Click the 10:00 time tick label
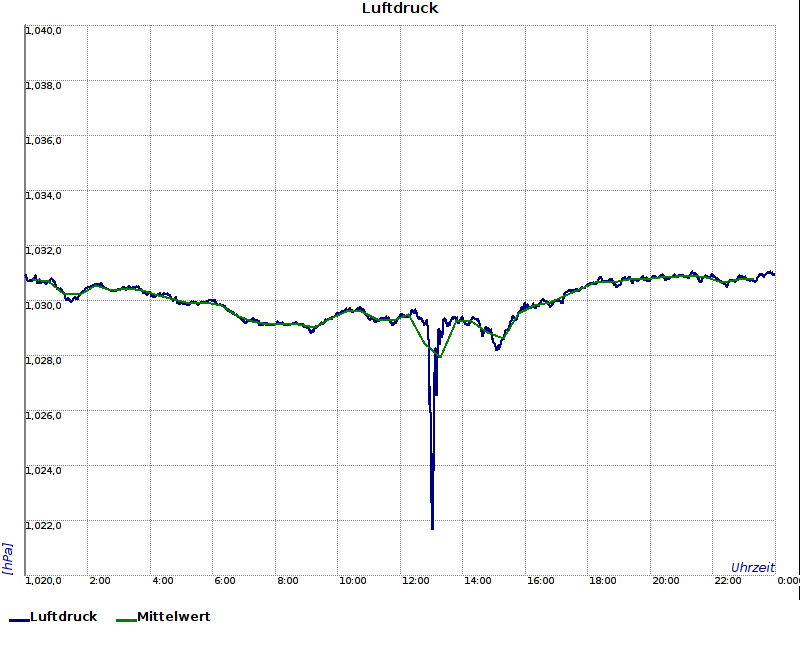800x650 pixels. click(353, 581)
